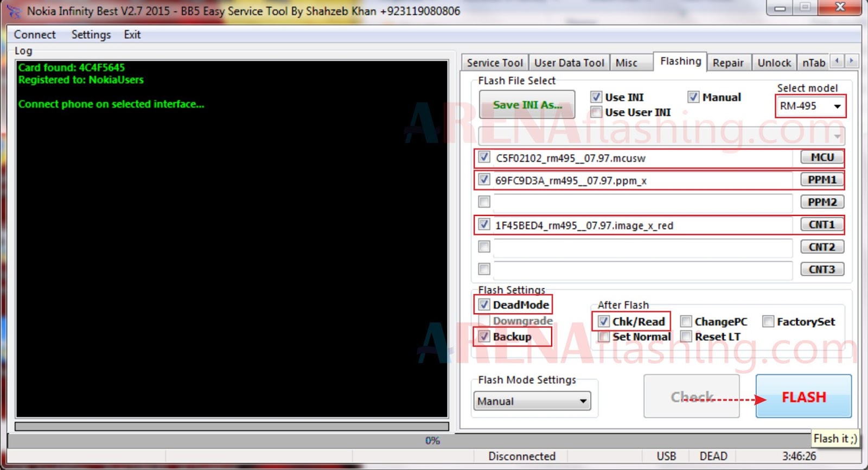The image size is (868, 470).
Task: Click the C5F02102_rm495__07.97.mcusw file field
Action: (642, 158)
